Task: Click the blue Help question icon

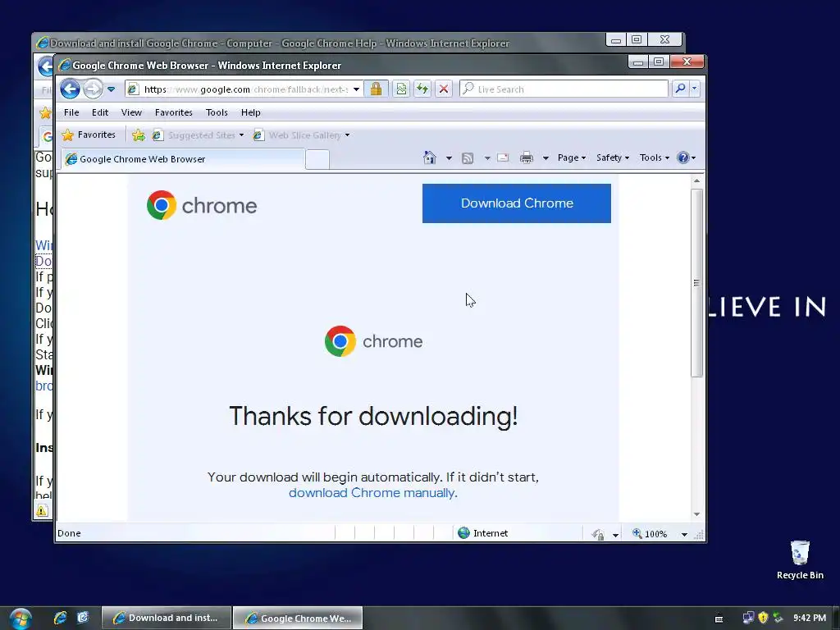Action: [683, 157]
